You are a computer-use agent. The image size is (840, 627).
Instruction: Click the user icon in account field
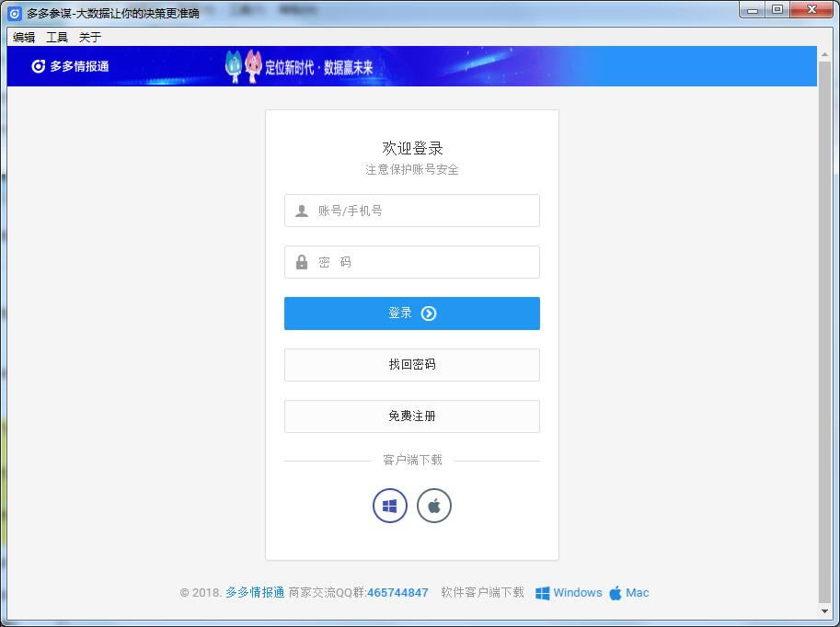(x=300, y=210)
